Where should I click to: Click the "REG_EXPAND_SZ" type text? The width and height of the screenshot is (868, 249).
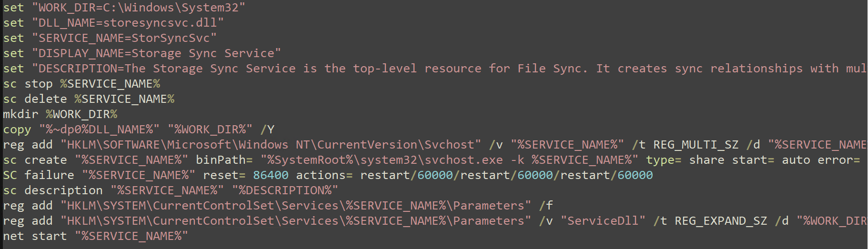tap(721, 221)
